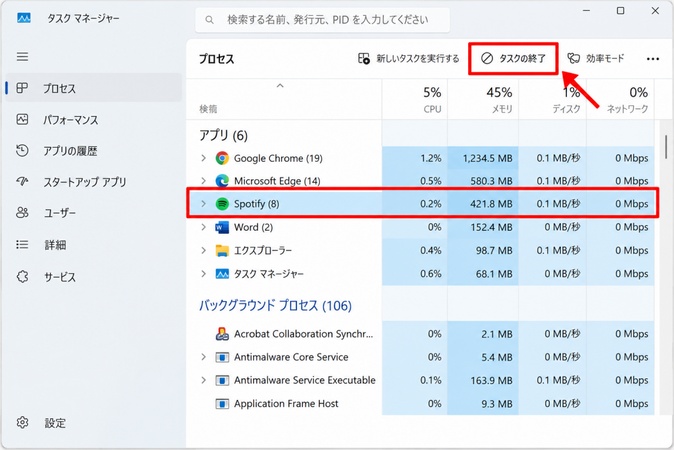Select the アプリ (6) group heading

tap(223, 135)
